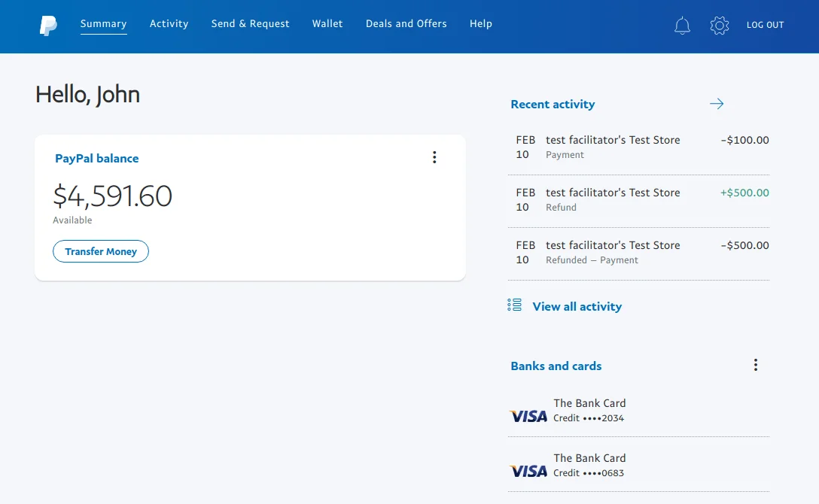Viewport: 819px width, 504px height.
Task: Open the notifications bell
Action: coord(682,26)
